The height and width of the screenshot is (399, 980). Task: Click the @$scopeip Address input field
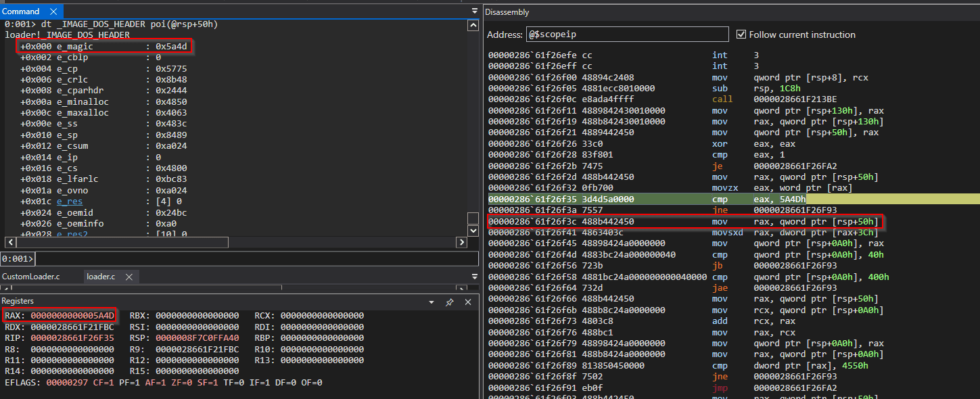click(628, 34)
